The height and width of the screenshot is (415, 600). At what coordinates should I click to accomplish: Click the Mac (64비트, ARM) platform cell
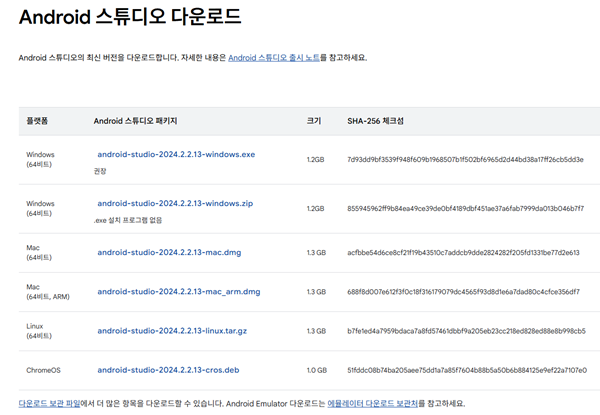pyautogui.click(x=48, y=292)
